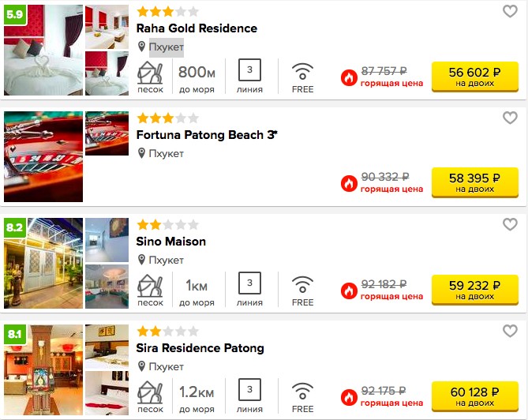This screenshot has height=420, width=528.
Task: Select the 58 395 ₽ price button
Action: click(x=475, y=182)
